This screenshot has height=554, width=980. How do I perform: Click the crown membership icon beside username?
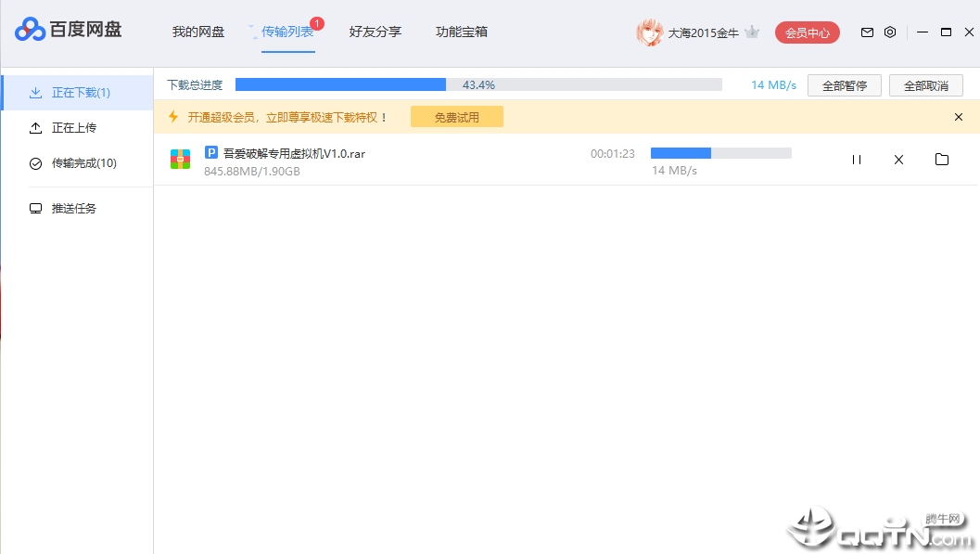pos(752,32)
